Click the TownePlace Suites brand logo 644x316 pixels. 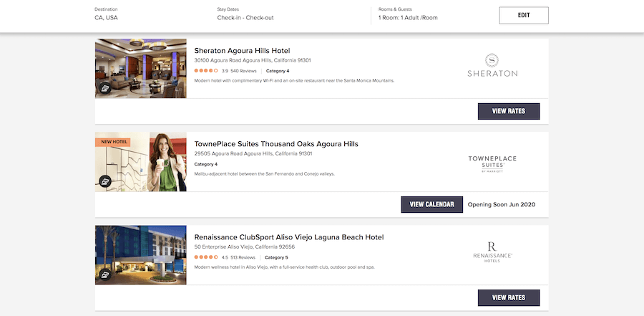point(492,163)
